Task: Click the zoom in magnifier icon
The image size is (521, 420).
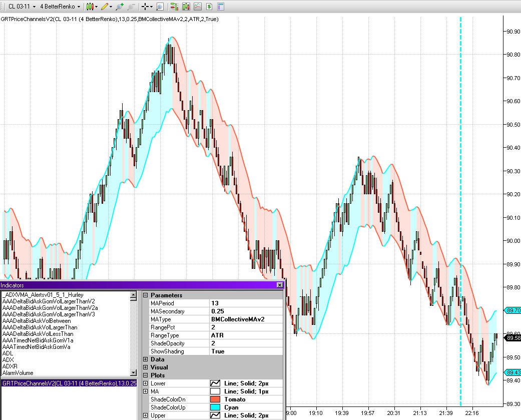Action: [x=120, y=7]
